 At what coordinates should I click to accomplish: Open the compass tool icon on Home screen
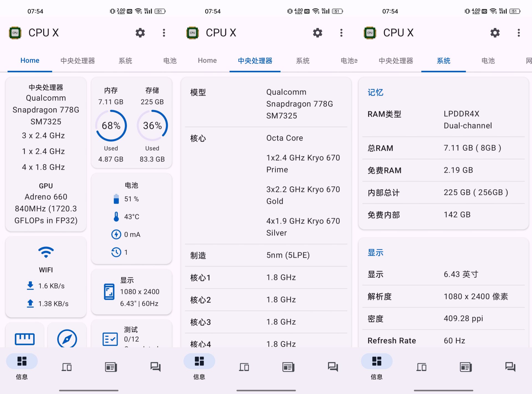tap(67, 338)
